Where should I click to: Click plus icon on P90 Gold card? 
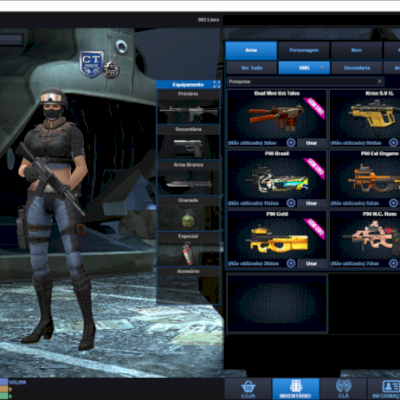(x=291, y=263)
